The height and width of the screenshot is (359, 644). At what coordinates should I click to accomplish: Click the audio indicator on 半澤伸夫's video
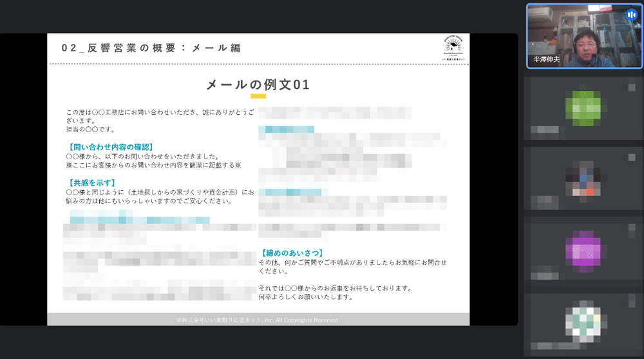coord(630,14)
